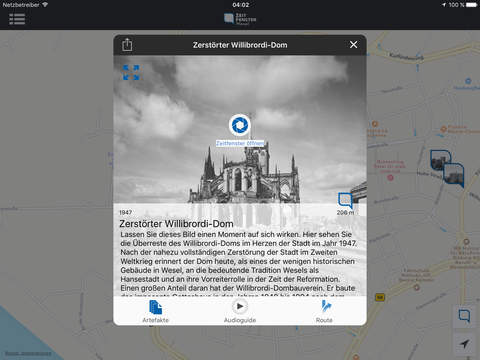Viewport: 480px width, 360px height.
Task: Tap the Zeitfenster Wesel logo
Action: pyautogui.click(x=240, y=19)
